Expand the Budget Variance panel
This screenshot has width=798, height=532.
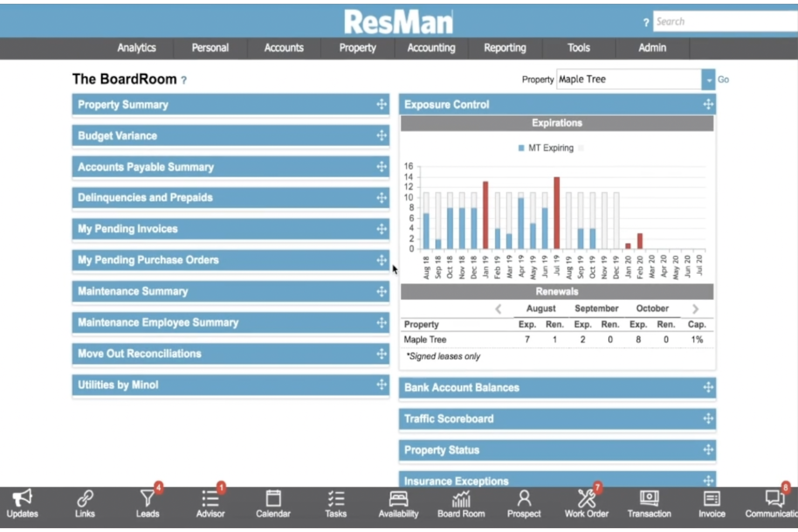[230, 136]
